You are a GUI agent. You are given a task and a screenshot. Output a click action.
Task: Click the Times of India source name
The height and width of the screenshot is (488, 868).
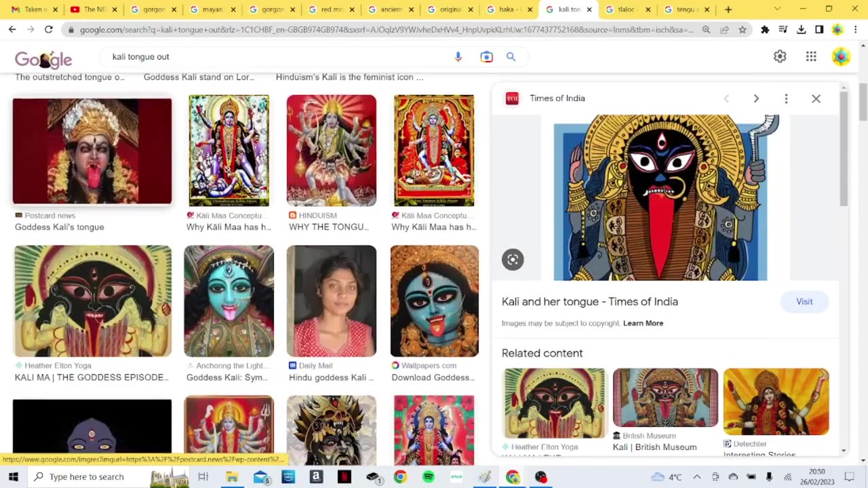557,98
